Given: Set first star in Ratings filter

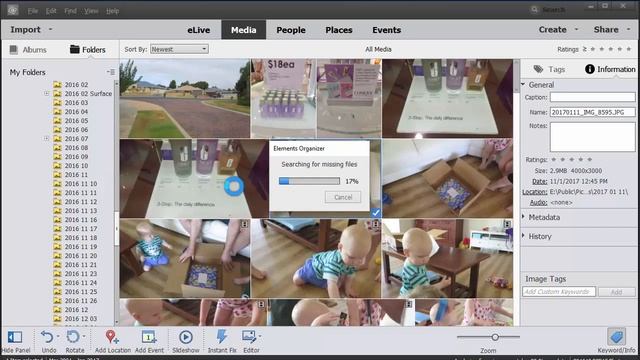Looking at the screenshot, I should [593, 49].
